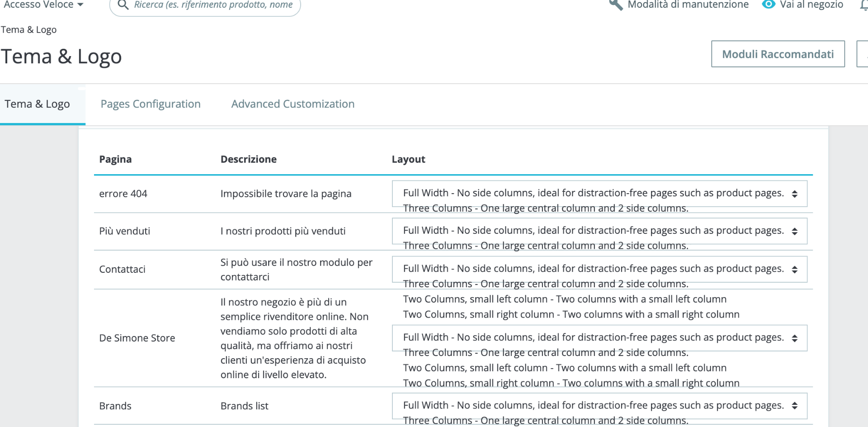The width and height of the screenshot is (868, 427).
Task: Click the Layout column header
Action: pos(408,159)
